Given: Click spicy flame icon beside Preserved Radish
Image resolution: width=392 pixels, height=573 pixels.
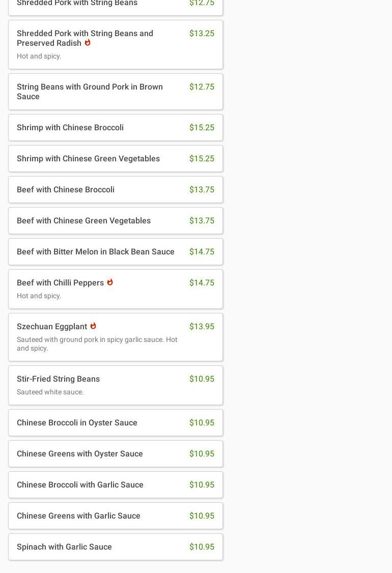Looking at the screenshot, I should coord(88,43).
